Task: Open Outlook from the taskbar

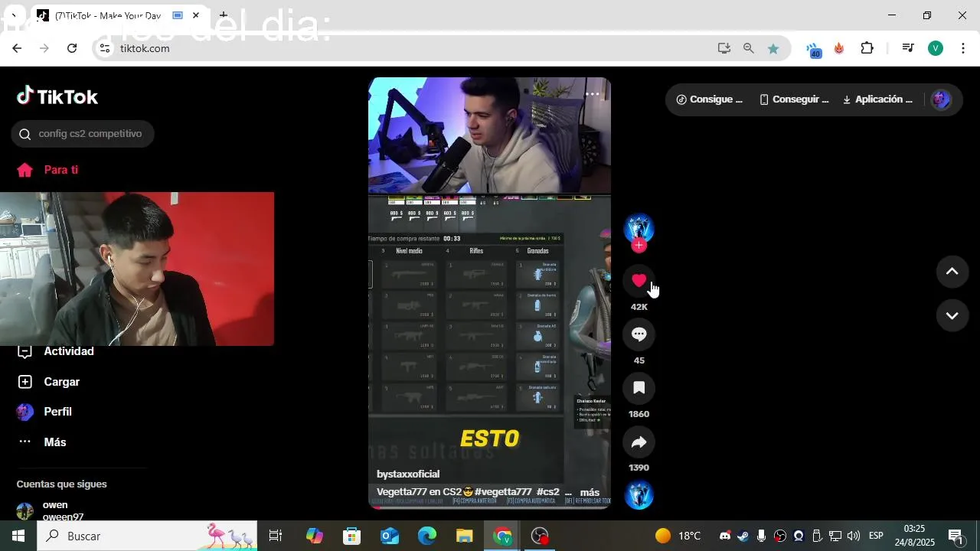Action: pyautogui.click(x=390, y=536)
